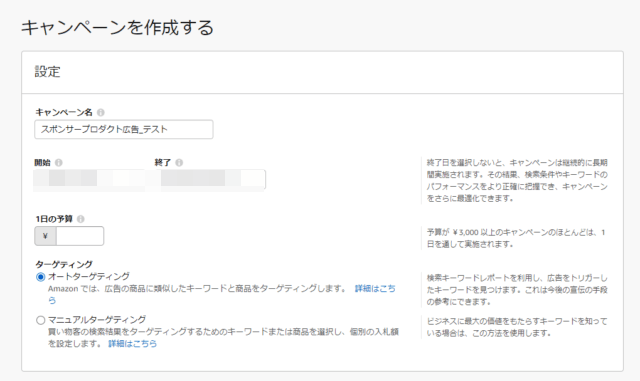Screen dimensions: 640x381
Task: Click the キャンペーンを作成する heading
Action: click(118, 27)
